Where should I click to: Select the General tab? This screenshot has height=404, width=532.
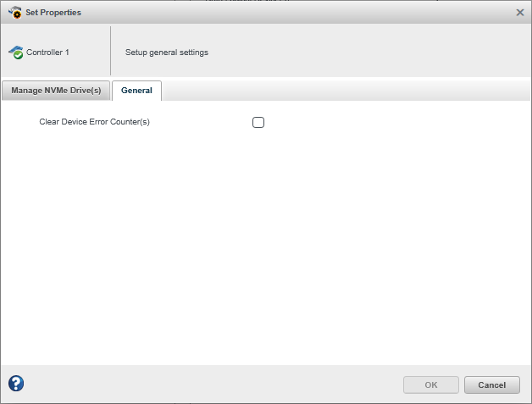point(136,91)
